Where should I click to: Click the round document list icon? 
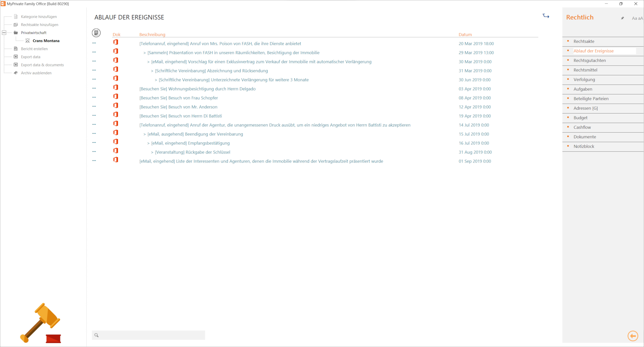[96, 33]
